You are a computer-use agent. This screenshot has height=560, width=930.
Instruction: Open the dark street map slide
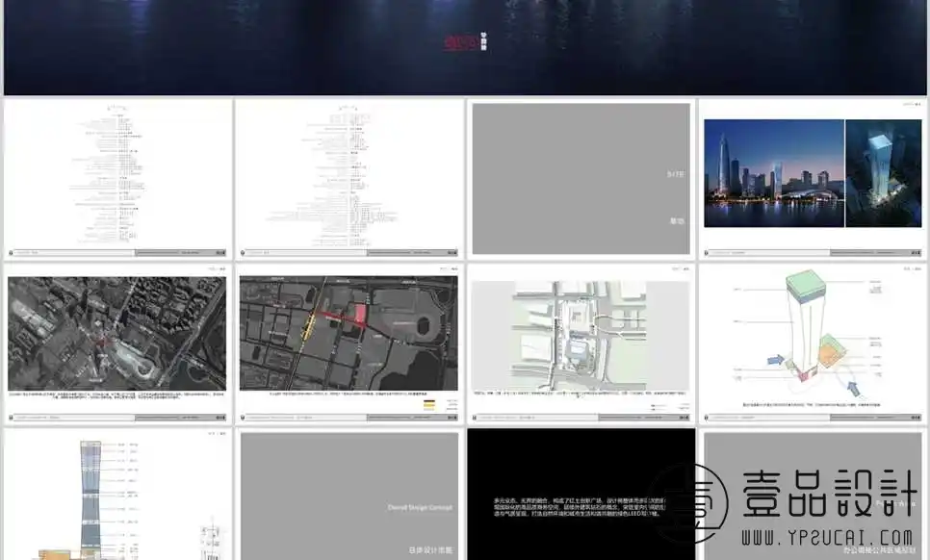349,344
